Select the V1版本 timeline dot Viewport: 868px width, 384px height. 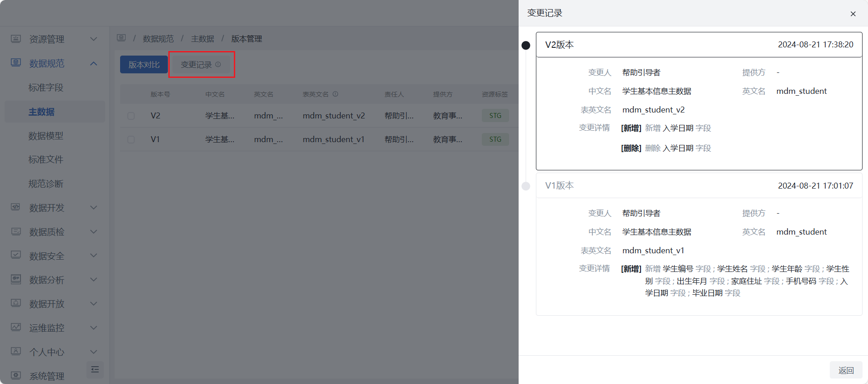click(526, 186)
